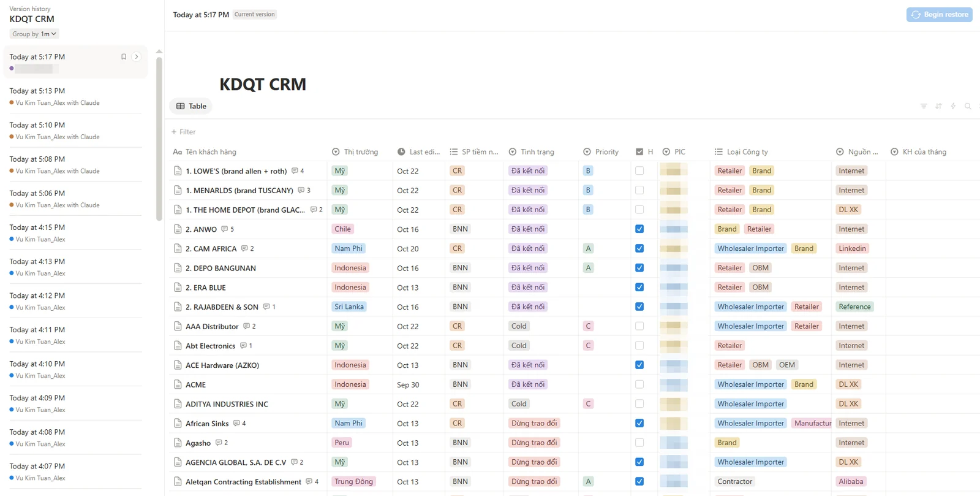Click comment icon on 2. CAM AFRICA row
Viewport: 980px width, 496px height.
click(x=244, y=249)
